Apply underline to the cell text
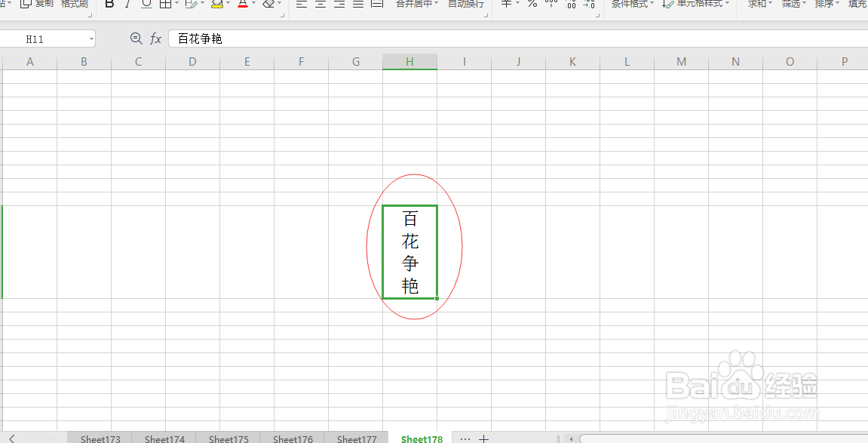This screenshot has width=868, height=443. (146, 5)
